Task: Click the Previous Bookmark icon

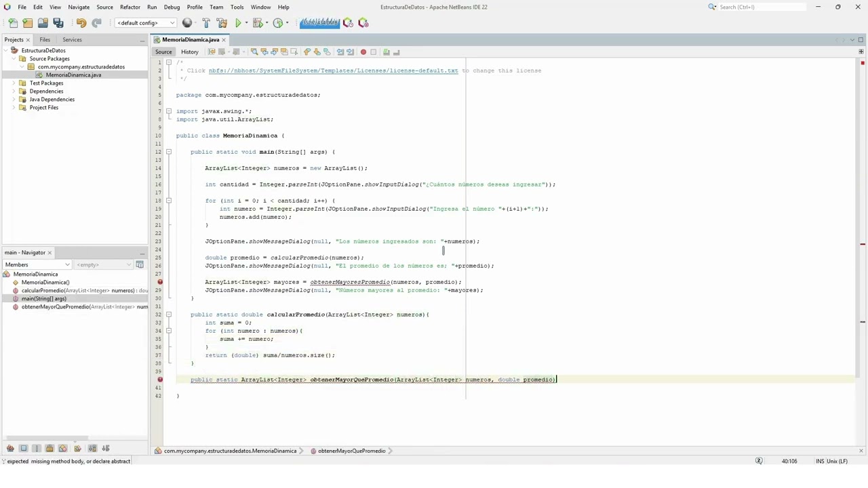Action: pos(307,52)
